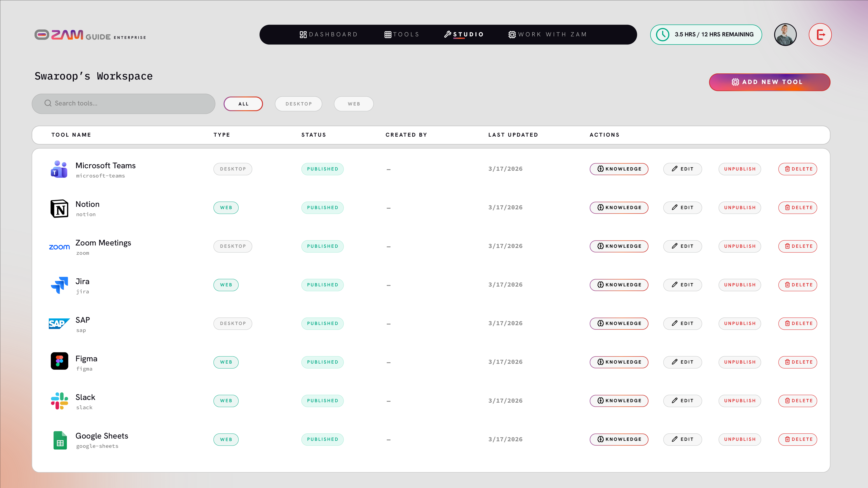Delete the Google Sheets tool
Viewport: 868px width, 488px height.
[797, 439]
